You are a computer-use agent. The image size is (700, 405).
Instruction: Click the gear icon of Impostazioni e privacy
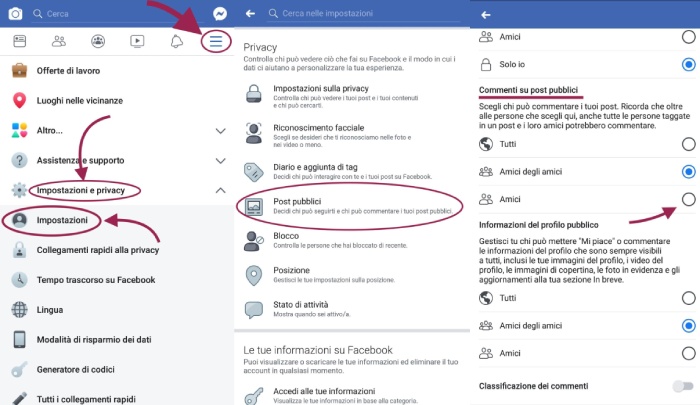coord(19,190)
